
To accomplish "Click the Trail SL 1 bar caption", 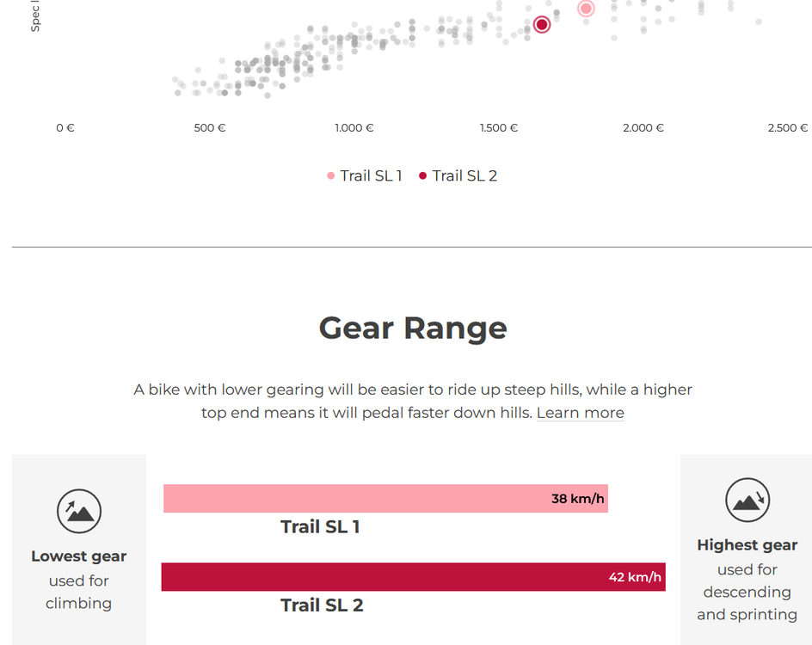I will (x=320, y=527).
